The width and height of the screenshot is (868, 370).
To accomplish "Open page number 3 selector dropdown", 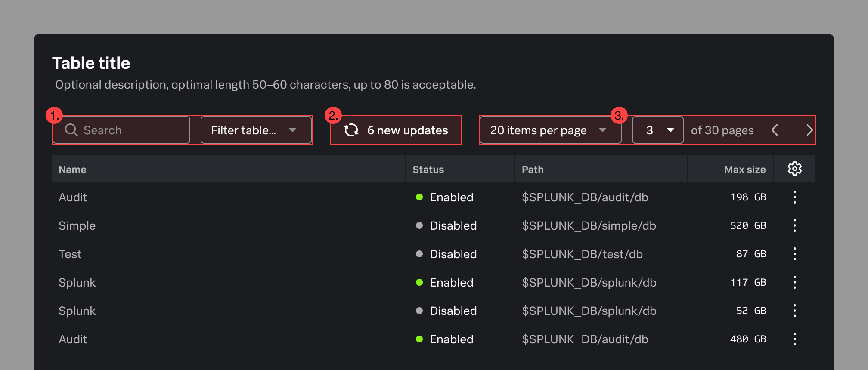I will 657,130.
